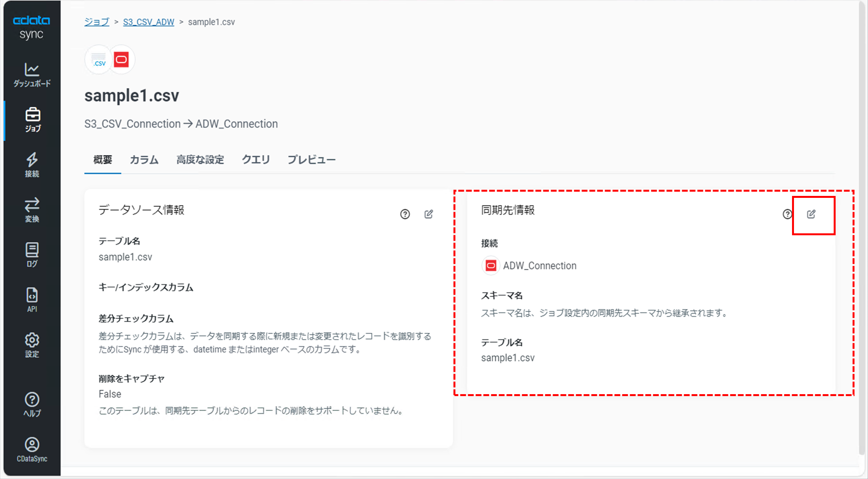
Task: Click the キー/インデックスカラム label
Action: [x=146, y=287]
